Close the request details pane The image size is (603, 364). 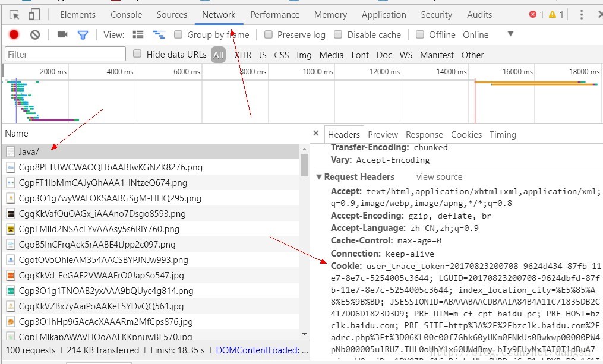[316, 134]
